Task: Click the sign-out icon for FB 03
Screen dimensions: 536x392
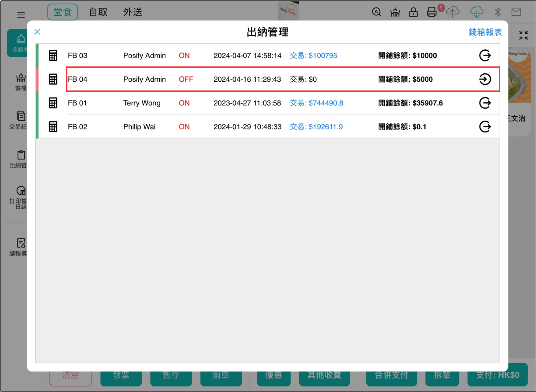Action: 485,56
